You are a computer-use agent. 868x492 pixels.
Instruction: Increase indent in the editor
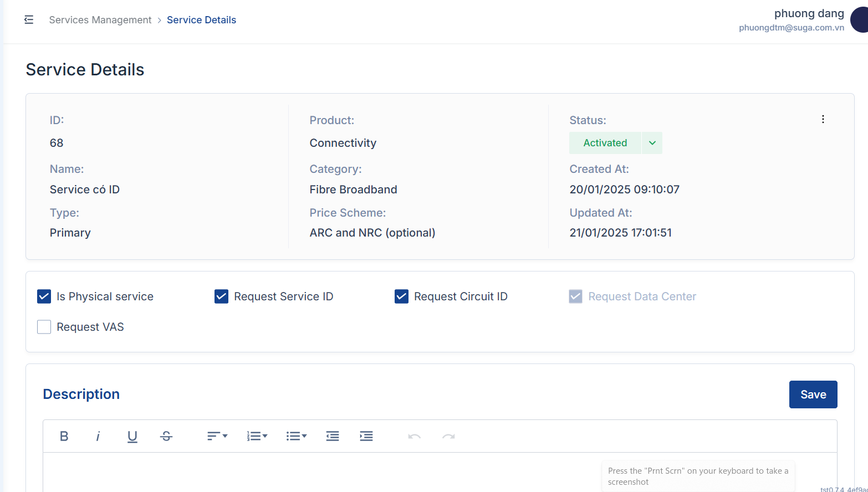[x=366, y=437]
